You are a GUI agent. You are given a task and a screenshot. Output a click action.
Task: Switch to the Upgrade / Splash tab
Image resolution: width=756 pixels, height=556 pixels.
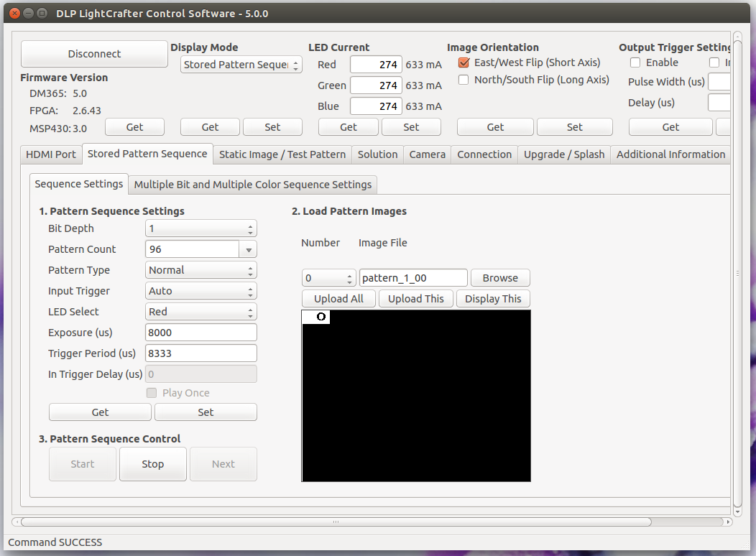pyautogui.click(x=564, y=154)
